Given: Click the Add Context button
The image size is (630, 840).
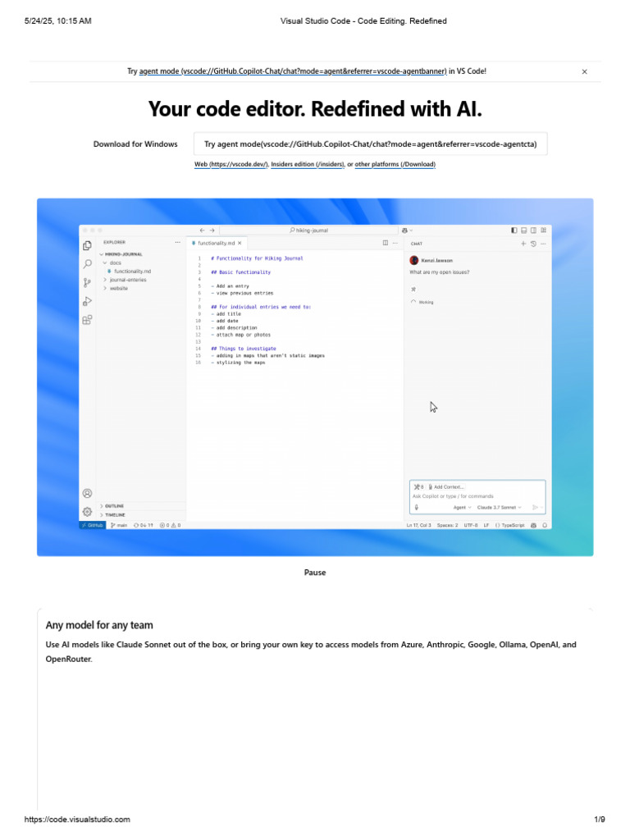Looking at the screenshot, I should [446, 487].
